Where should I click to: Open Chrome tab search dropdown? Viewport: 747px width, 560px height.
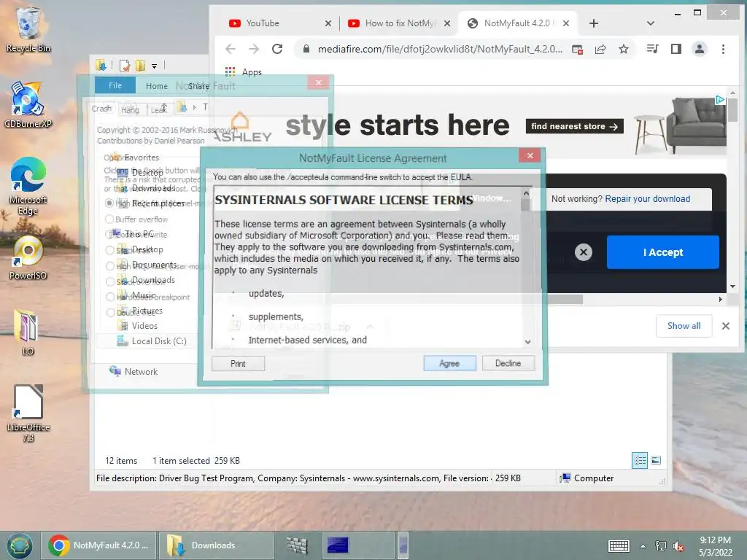tap(650, 23)
